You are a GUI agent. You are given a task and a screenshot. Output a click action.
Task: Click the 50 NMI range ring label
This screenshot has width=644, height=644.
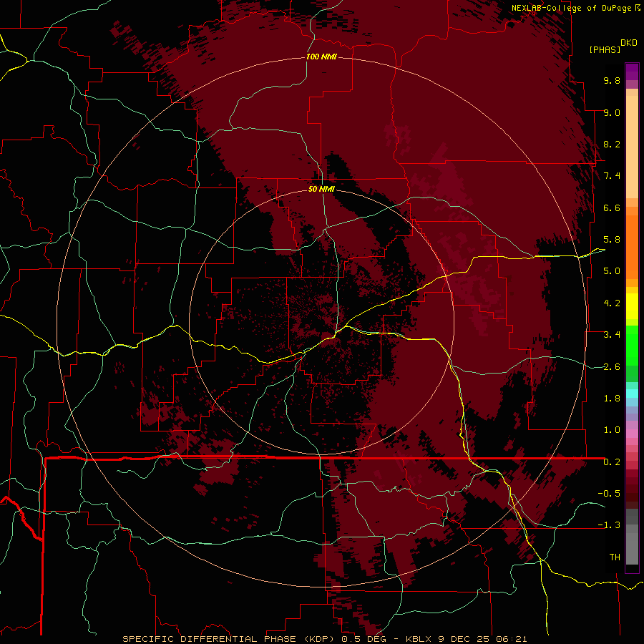321,189
